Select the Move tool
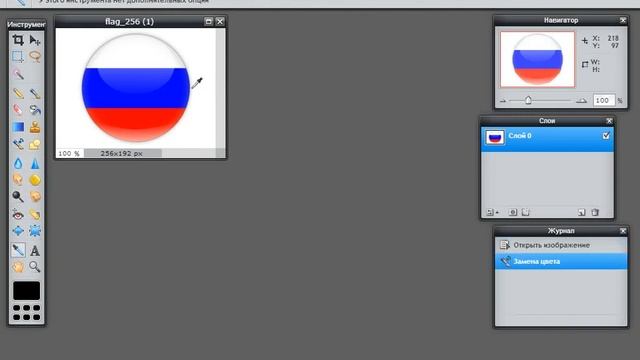Viewport: 640px width, 360px height. tap(35, 40)
